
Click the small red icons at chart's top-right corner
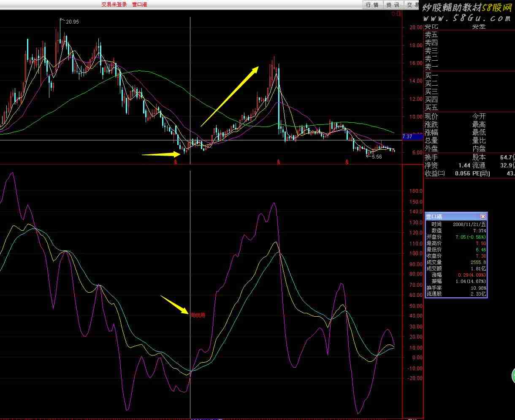pos(396,14)
